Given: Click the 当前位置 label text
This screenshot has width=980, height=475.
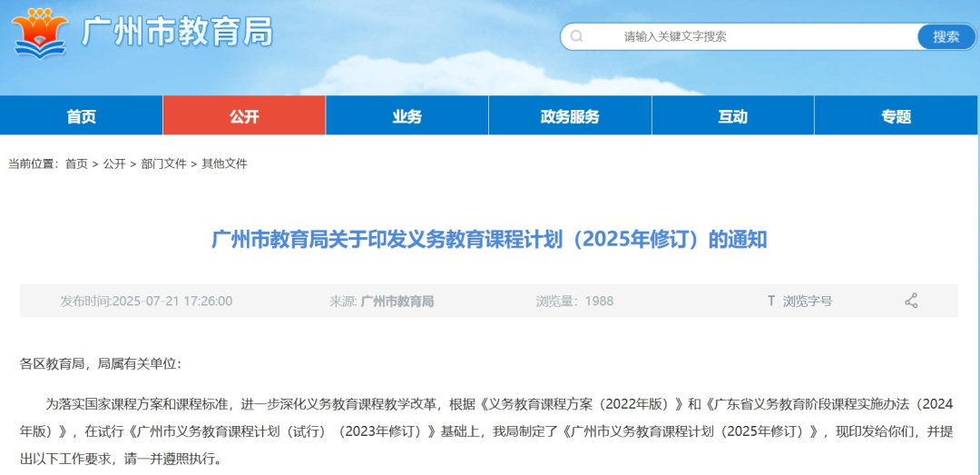Looking at the screenshot, I should 33,164.
